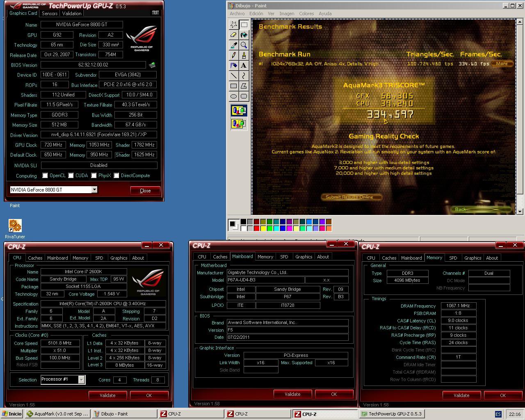This screenshot has width=525, height=420.
Task: Choose the Polygon shape tool in Paint
Action: point(244,86)
